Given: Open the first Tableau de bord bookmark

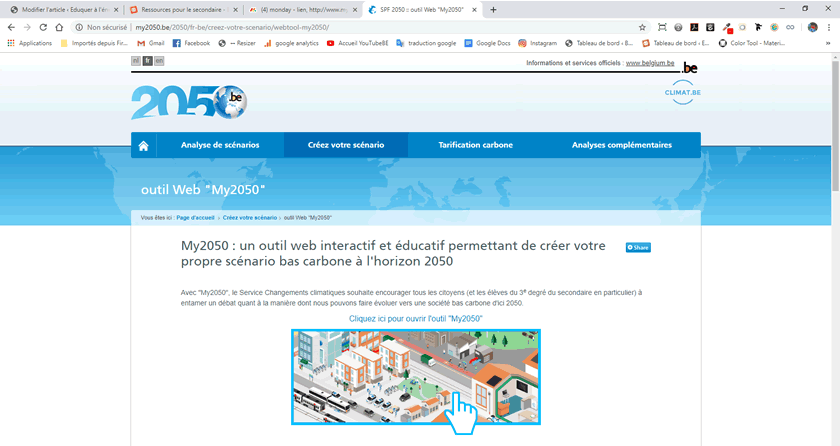Looking at the screenshot, I should coord(599,43).
